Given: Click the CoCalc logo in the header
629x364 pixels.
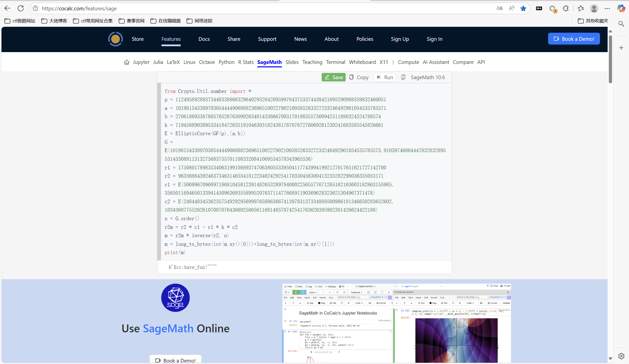Looking at the screenshot, I should click(115, 39).
